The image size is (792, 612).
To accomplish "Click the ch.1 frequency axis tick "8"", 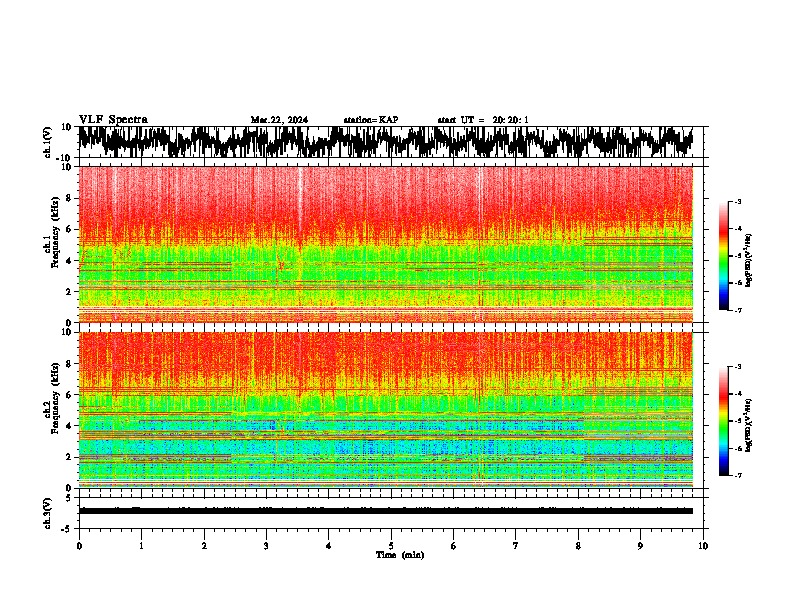I will [x=70, y=198].
